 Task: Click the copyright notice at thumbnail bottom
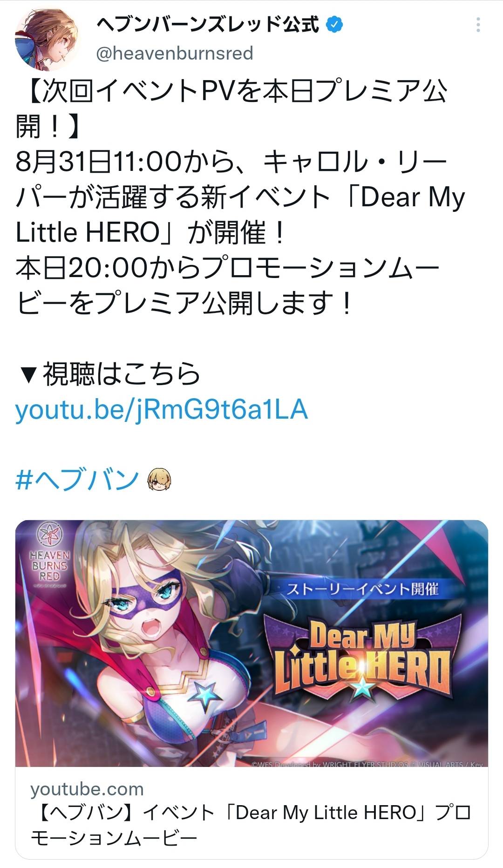[367, 764]
